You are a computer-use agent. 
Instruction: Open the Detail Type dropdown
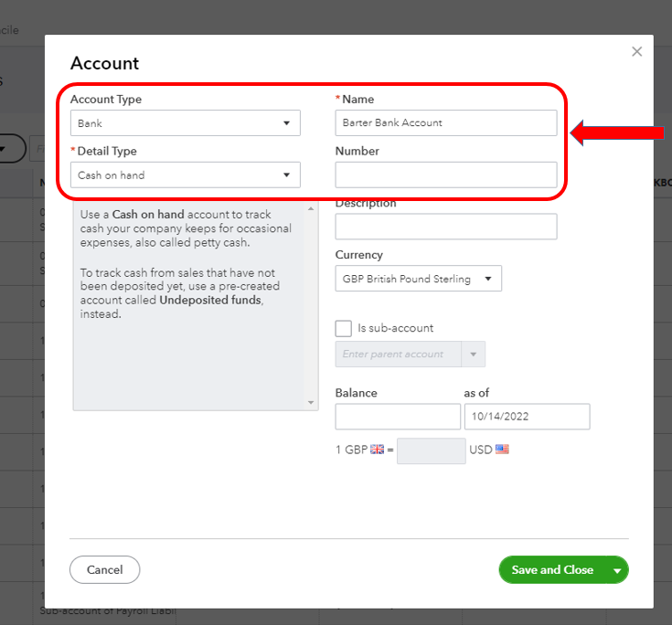pyautogui.click(x=186, y=175)
